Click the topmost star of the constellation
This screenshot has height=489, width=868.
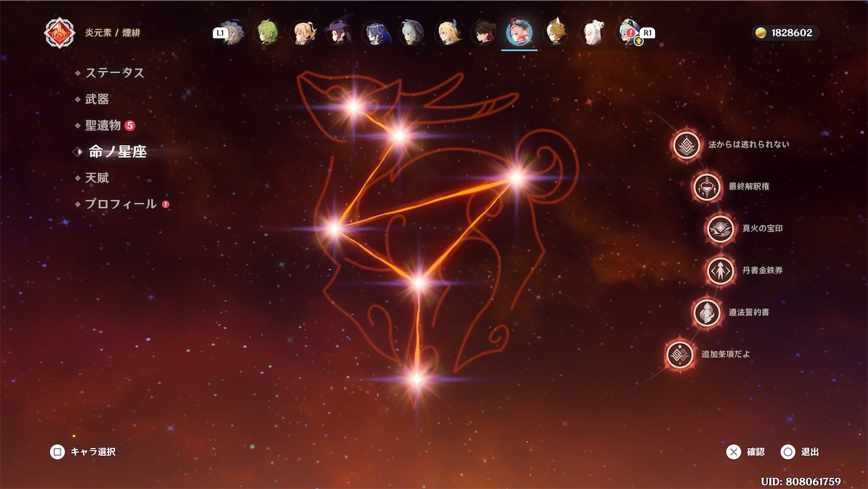(354, 107)
